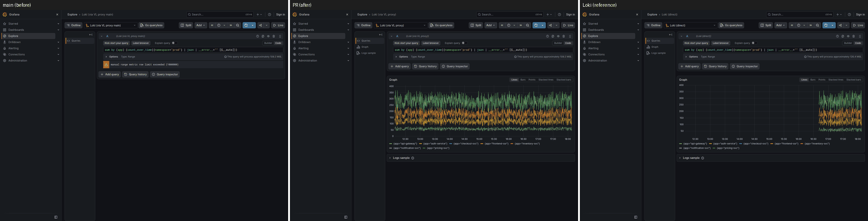Click the Search field in main (before) top bar

click(220, 14)
